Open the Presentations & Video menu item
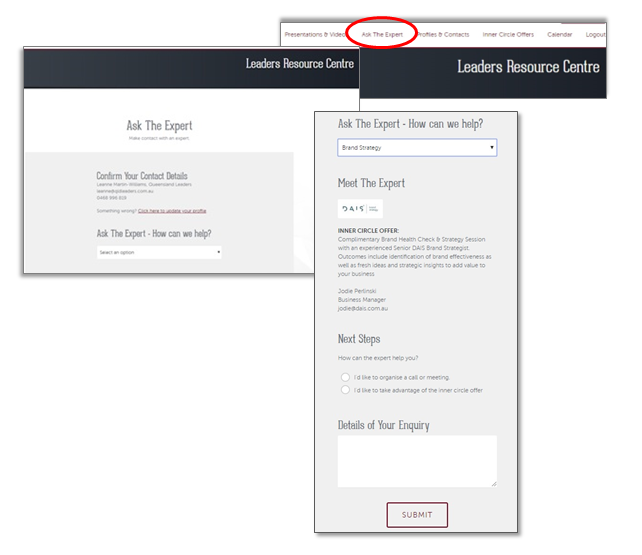 click(x=316, y=35)
